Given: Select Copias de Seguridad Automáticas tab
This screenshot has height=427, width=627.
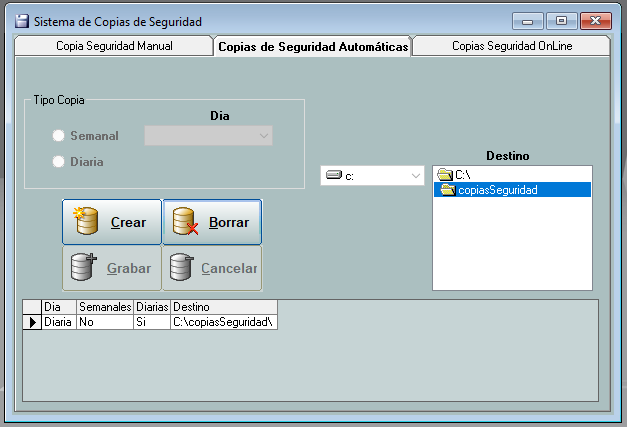Looking at the screenshot, I should (x=313, y=46).
